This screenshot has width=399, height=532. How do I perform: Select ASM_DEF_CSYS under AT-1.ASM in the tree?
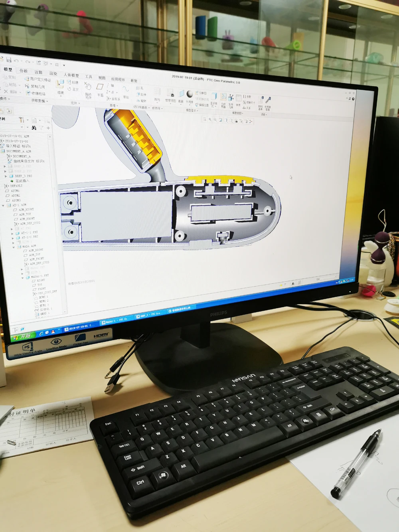30,223
